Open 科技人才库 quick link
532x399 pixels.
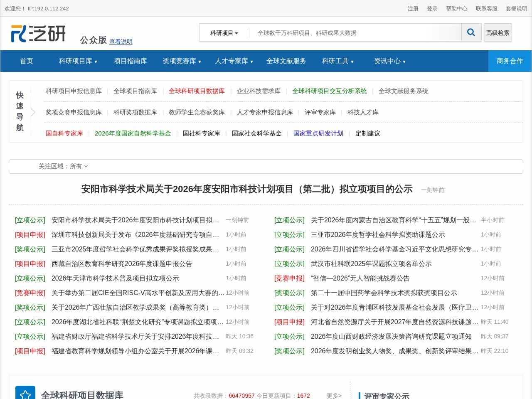tap(363, 112)
